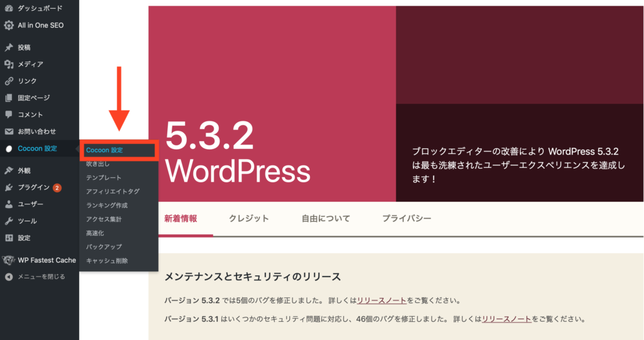644x340 pixels.
Task: Click the プラグイン plug icon
Action: [x=9, y=187]
